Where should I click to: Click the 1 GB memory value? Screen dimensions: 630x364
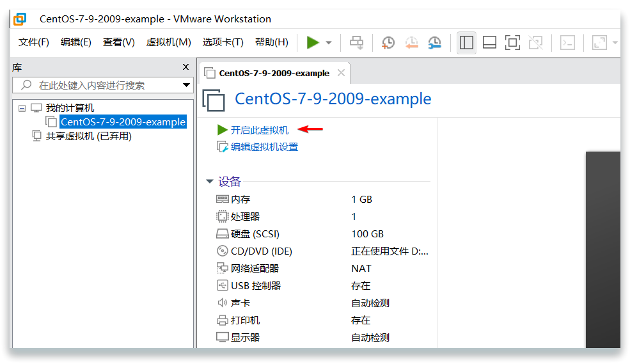(361, 200)
